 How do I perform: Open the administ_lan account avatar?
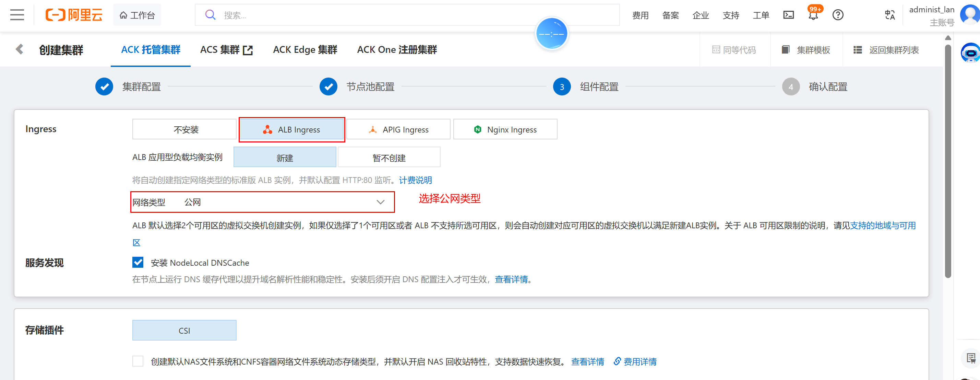point(970,14)
